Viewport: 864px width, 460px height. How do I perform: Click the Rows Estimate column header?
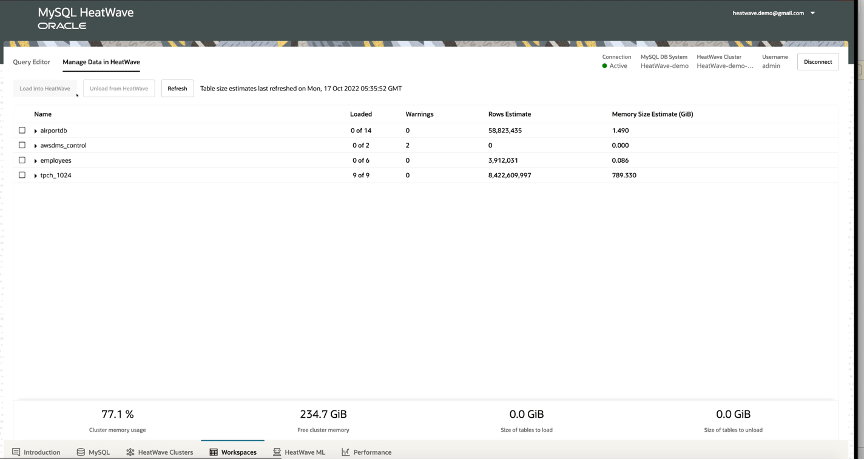(x=510, y=114)
